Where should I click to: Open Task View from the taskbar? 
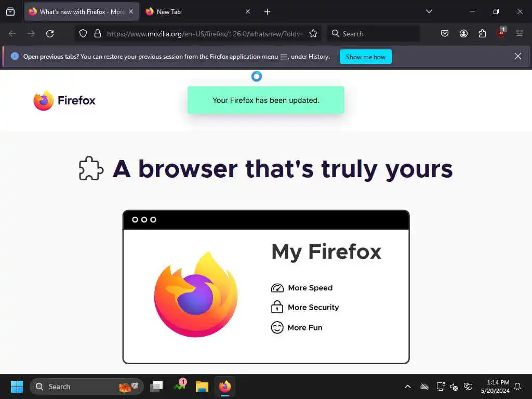click(156, 387)
